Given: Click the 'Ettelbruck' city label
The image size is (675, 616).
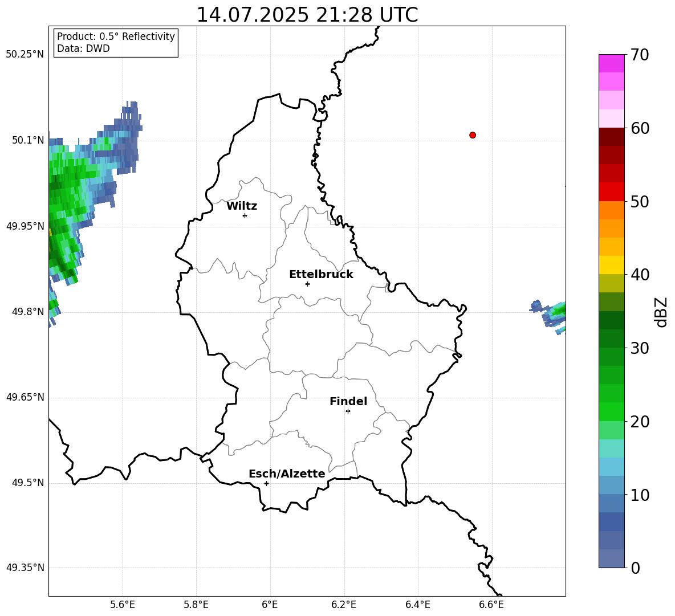Looking at the screenshot, I should (321, 275).
